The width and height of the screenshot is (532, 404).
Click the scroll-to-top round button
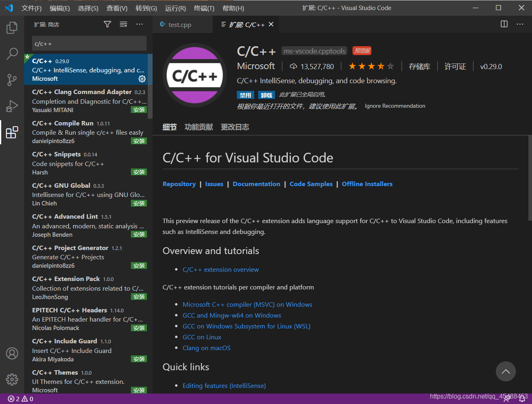[506, 371]
